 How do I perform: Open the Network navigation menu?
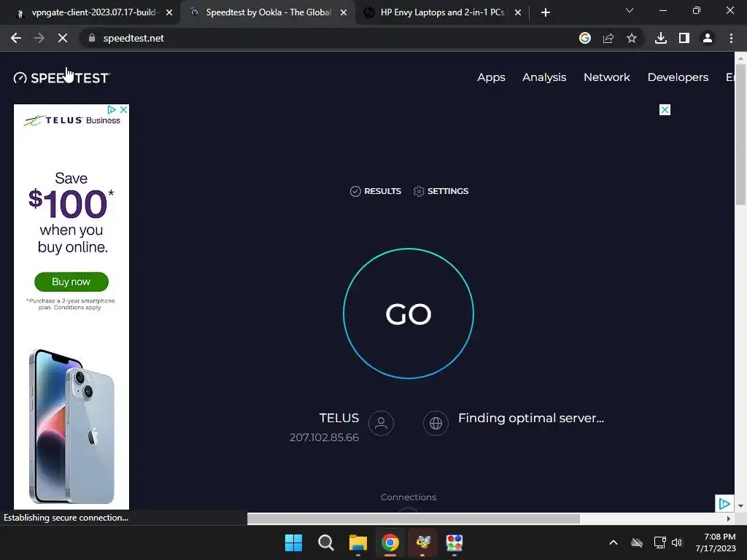(606, 77)
